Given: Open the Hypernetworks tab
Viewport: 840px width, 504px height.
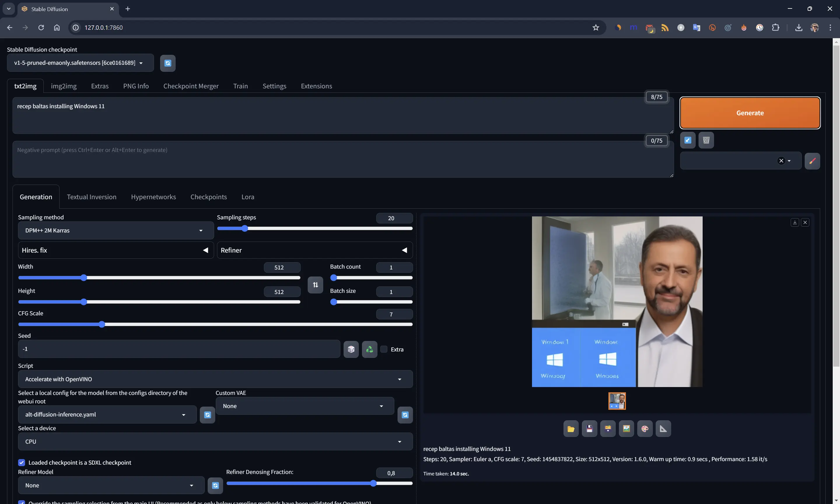Looking at the screenshot, I should (153, 197).
